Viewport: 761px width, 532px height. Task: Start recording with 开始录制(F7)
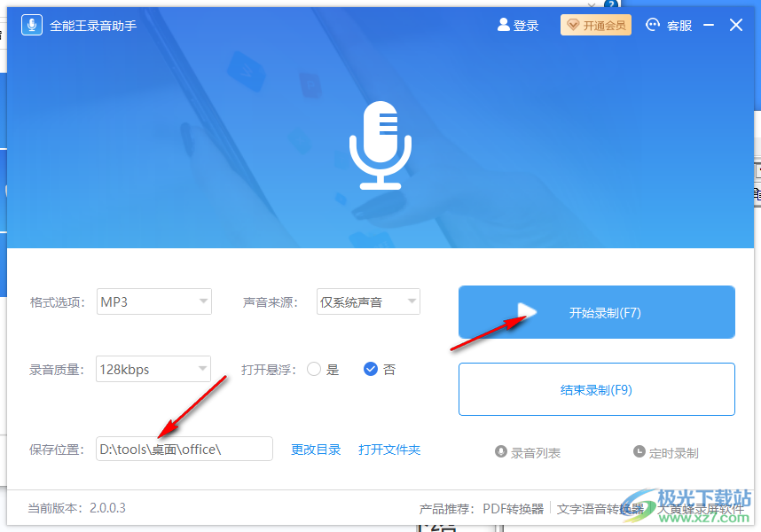tap(596, 312)
